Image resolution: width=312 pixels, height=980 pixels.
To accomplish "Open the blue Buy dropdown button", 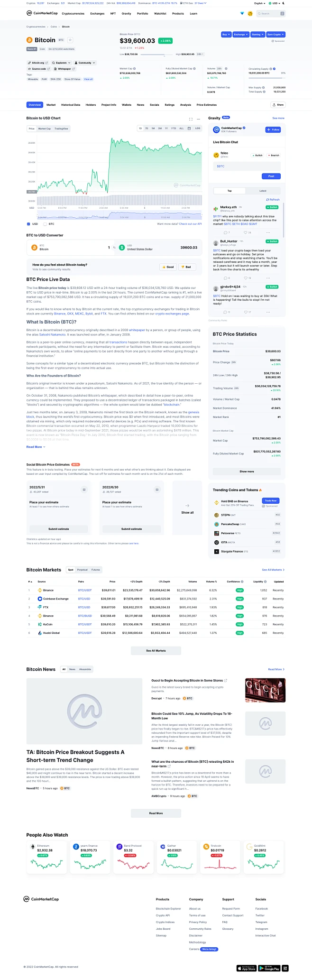I will point(226,35).
